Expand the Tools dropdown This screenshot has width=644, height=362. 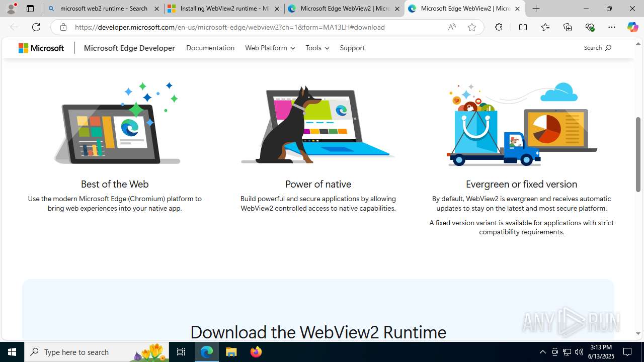point(317,48)
